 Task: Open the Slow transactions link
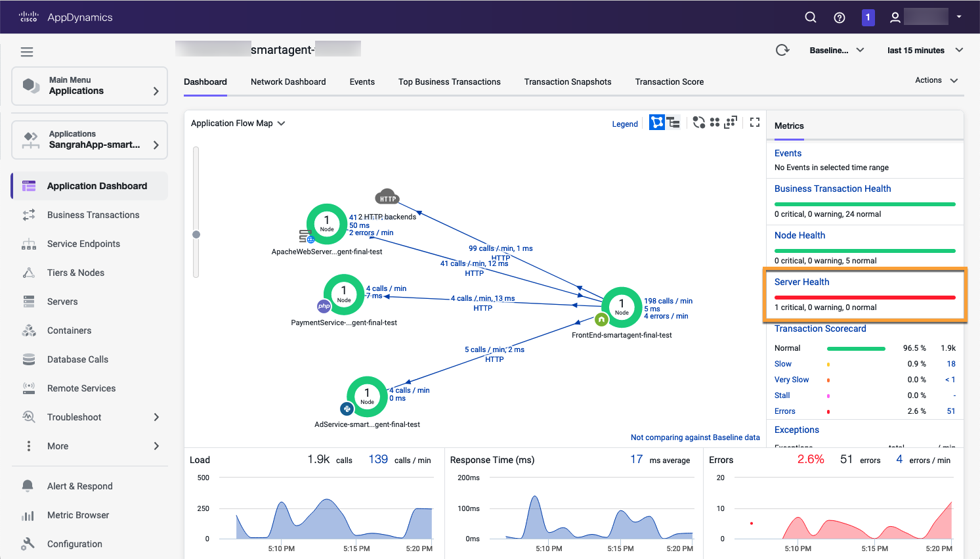coord(783,364)
